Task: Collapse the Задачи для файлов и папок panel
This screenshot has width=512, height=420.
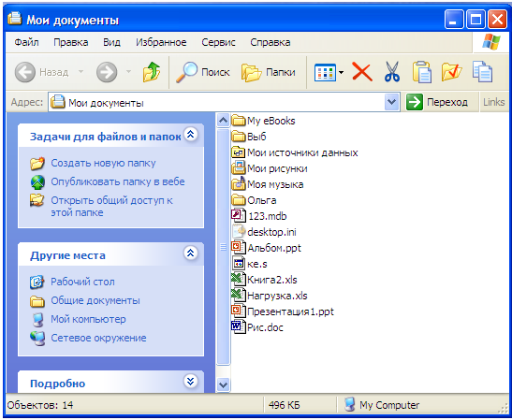Action: (x=191, y=134)
